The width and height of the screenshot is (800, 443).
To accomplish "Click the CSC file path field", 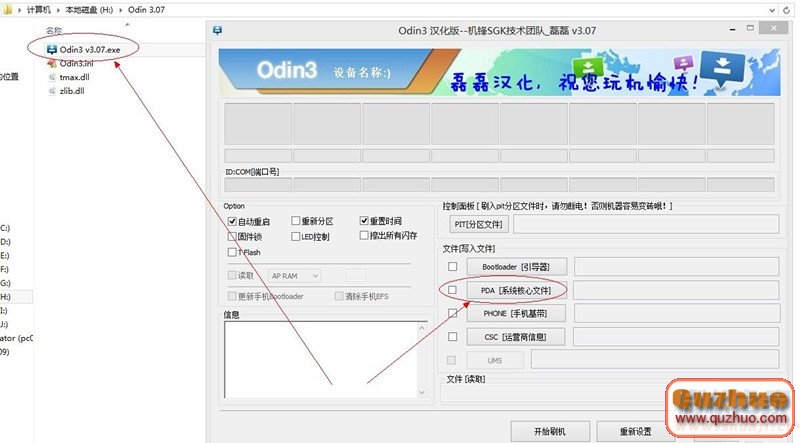I will [677, 337].
